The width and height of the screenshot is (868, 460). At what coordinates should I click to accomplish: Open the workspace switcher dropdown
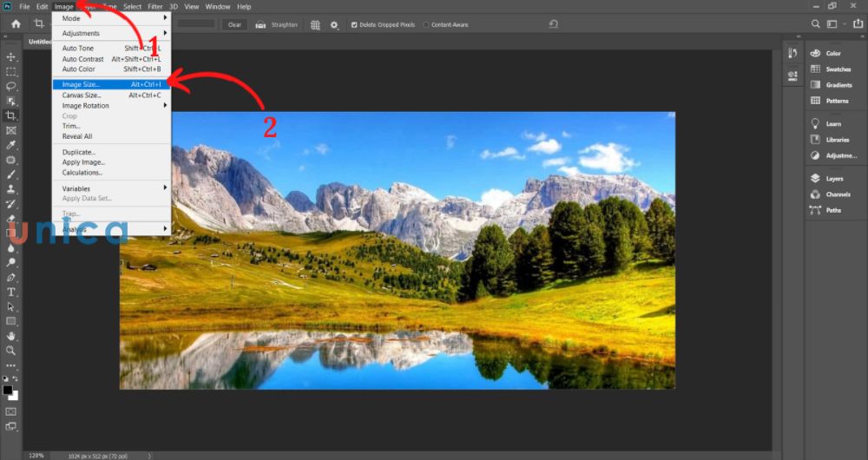835,23
